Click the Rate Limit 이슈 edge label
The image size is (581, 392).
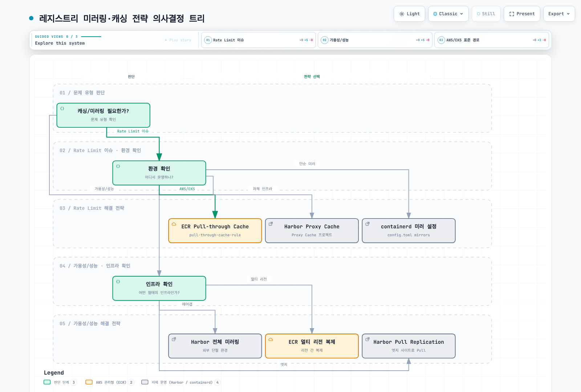(133, 131)
